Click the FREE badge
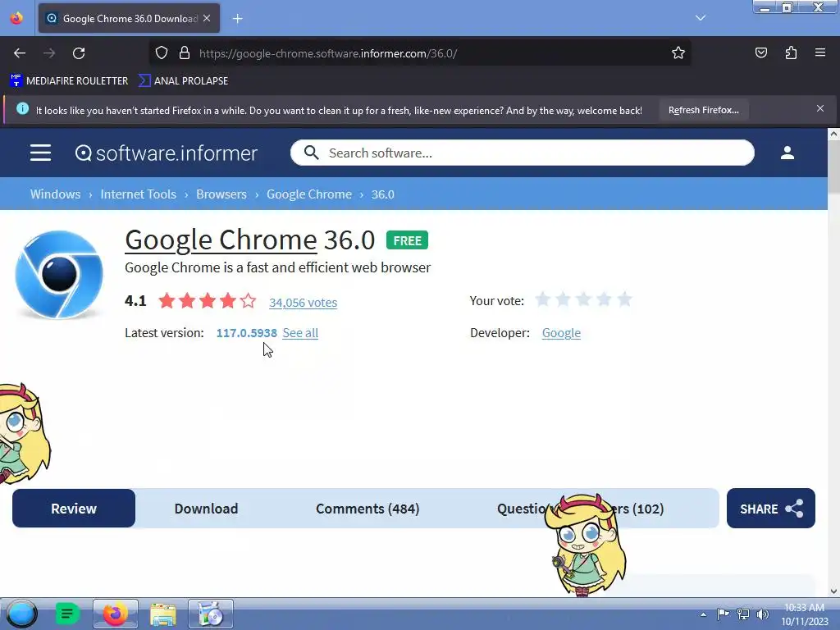840x630 pixels. click(407, 240)
